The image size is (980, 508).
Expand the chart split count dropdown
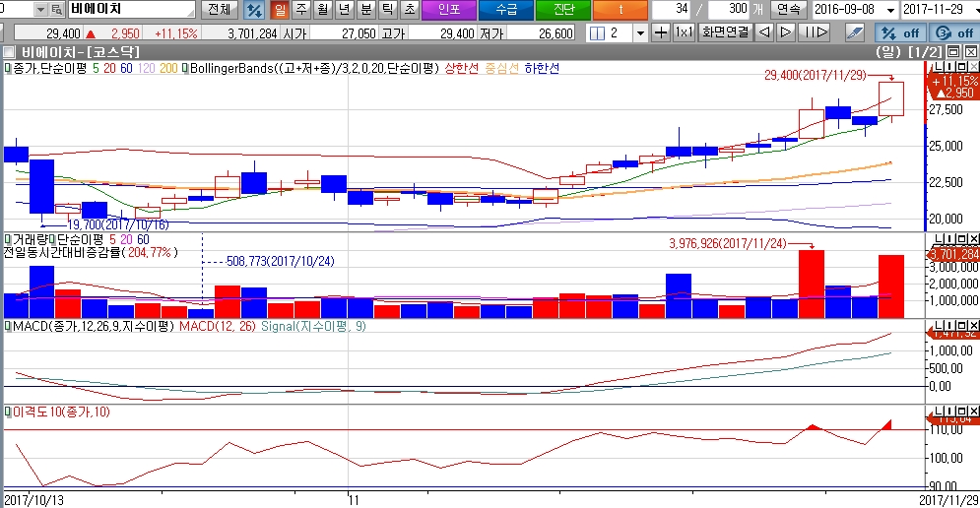tap(640, 32)
